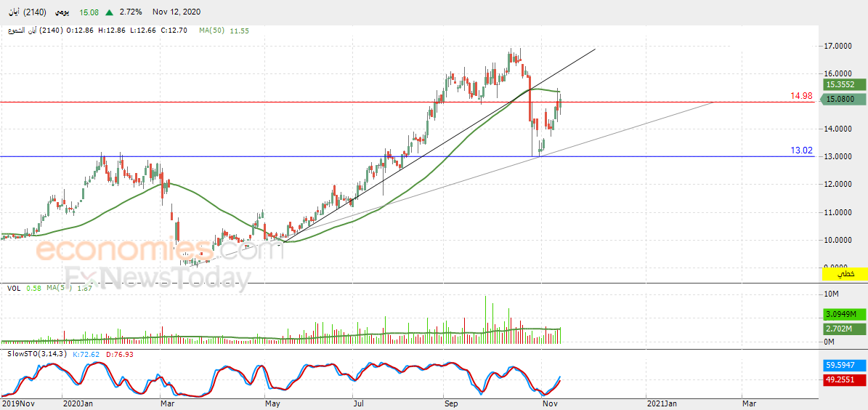Click the 3.0949M volume tag

click(x=843, y=313)
